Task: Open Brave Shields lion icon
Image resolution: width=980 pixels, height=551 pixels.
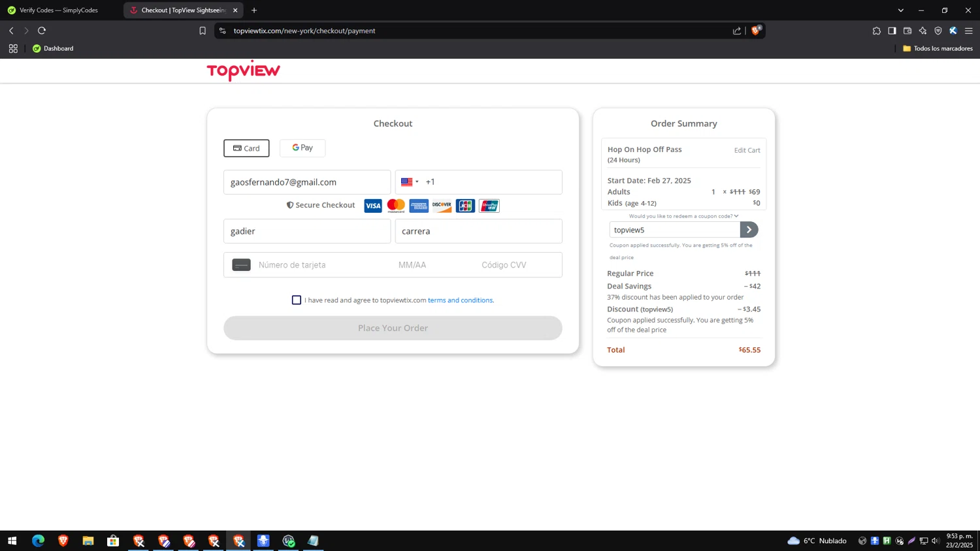Action: click(756, 30)
